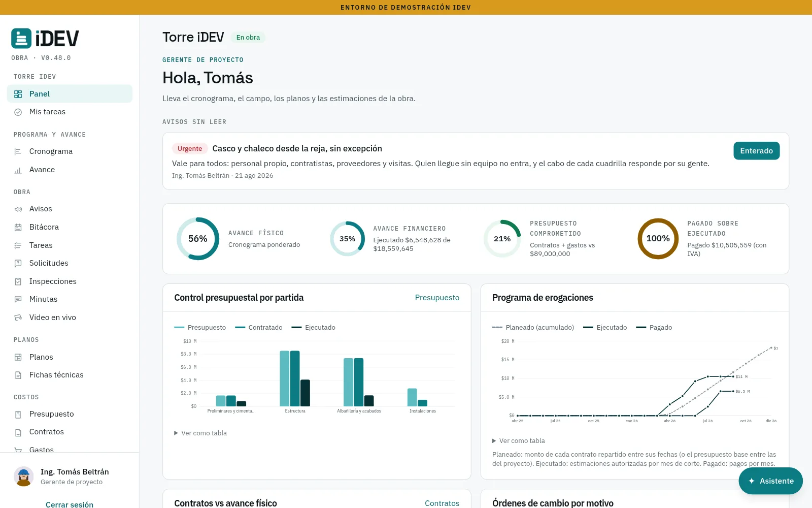Click the Instalaciones axis label
The width and height of the screenshot is (812, 508).
(x=423, y=411)
